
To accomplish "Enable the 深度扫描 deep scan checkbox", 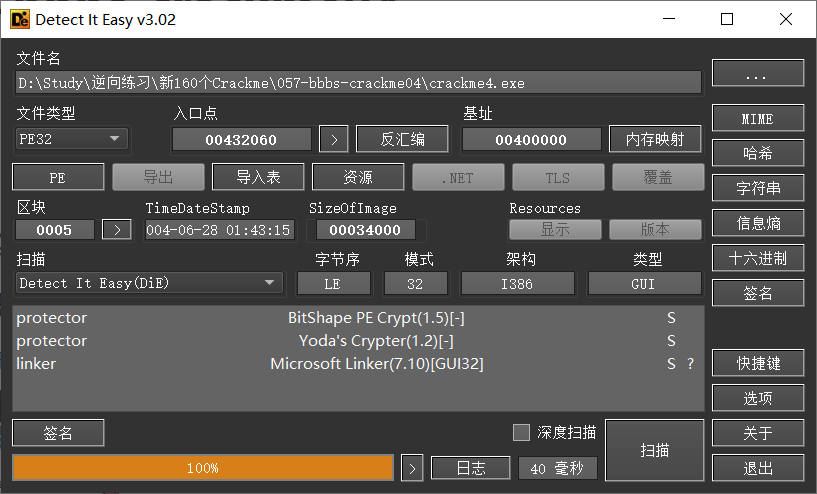I will (521, 432).
